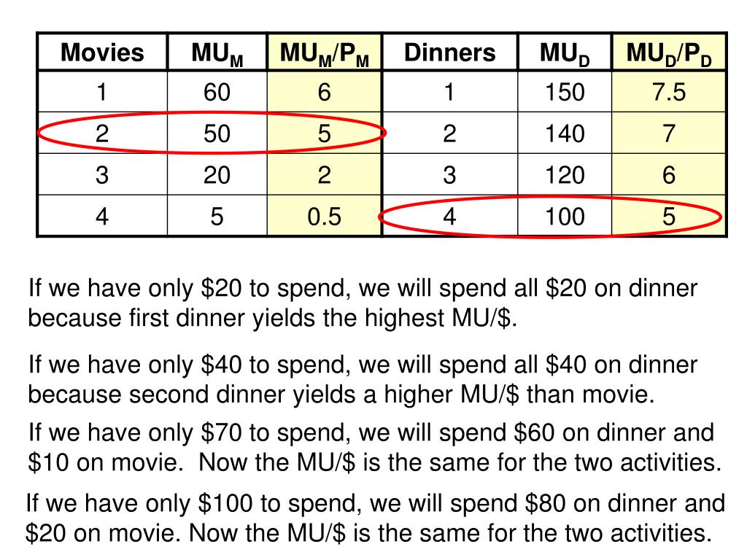Select the paragraph about spending $70
747x560 pixels.
(375, 448)
